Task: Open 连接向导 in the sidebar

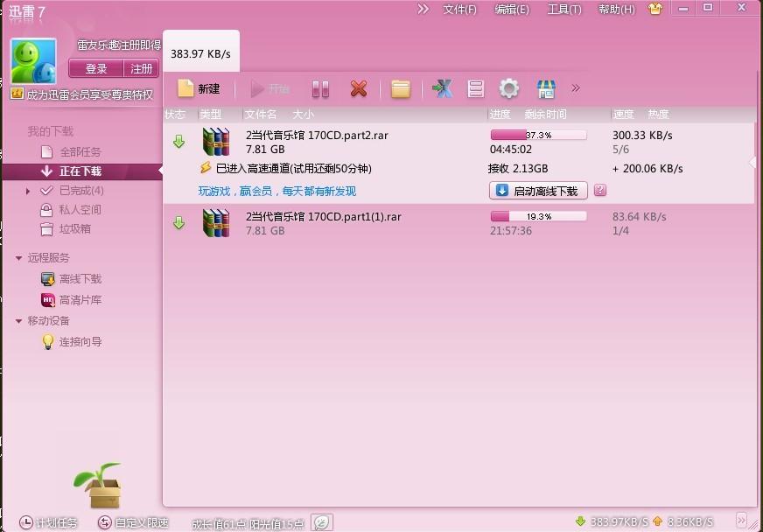Action: point(80,341)
